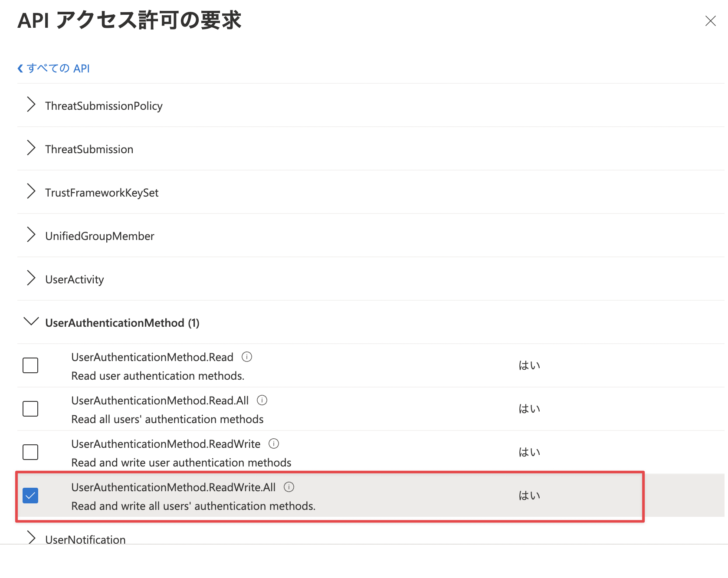The height and width of the screenshot is (578, 728).
Task: Check the UserAuthenticationMethod.Read checkbox
Action: [x=30, y=365]
